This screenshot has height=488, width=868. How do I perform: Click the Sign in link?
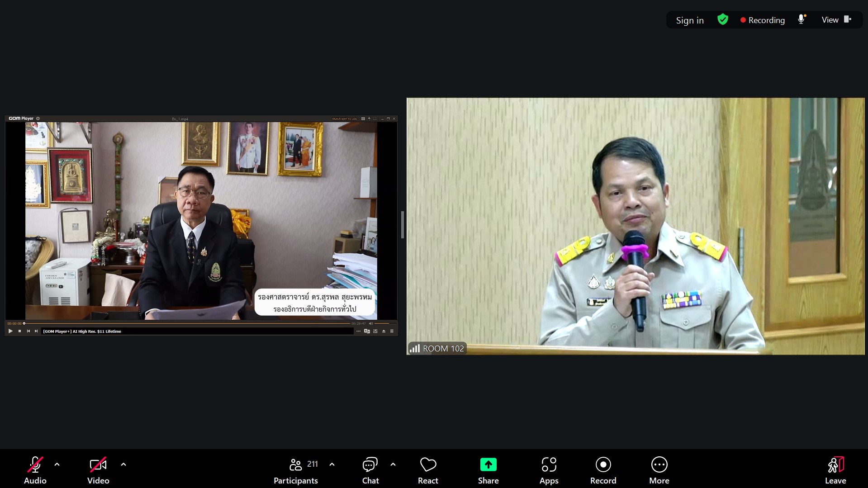pos(690,20)
